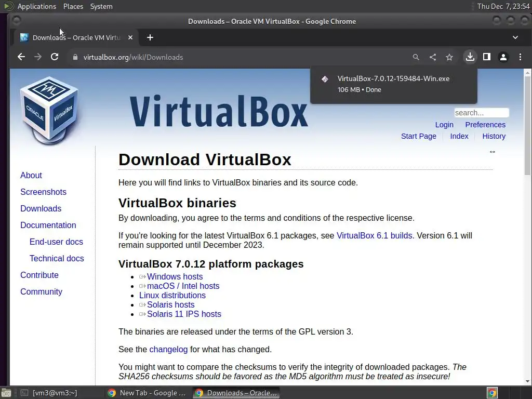532x399 pixels.
Task: Open Contribute in the sidebar
Action: point(39,275)
